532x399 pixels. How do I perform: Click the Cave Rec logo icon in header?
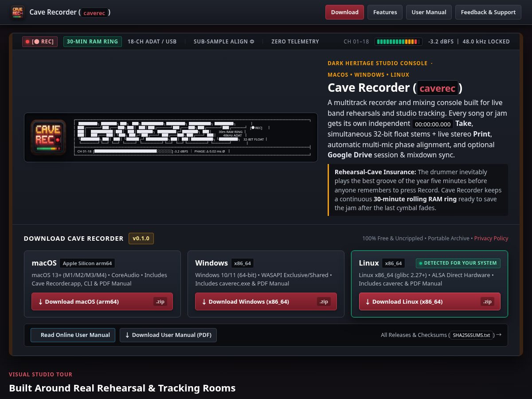[18, 12]
